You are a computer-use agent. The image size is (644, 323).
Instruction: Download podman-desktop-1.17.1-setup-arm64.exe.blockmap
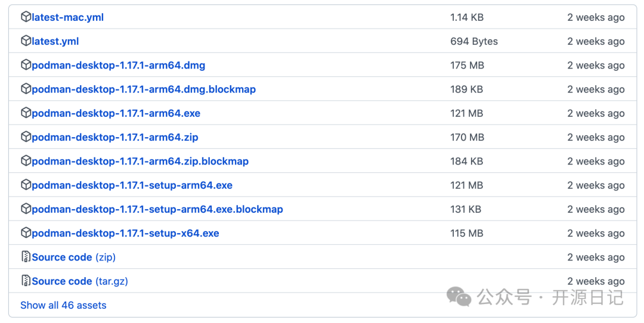click(x=157, y=209)
